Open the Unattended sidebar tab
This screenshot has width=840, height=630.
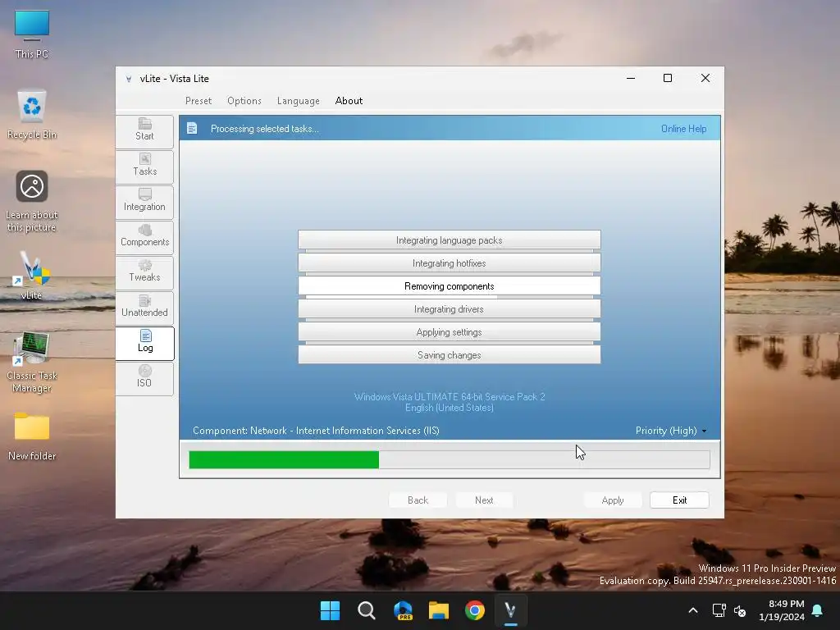pyautogui.click(x=144, y=308)
